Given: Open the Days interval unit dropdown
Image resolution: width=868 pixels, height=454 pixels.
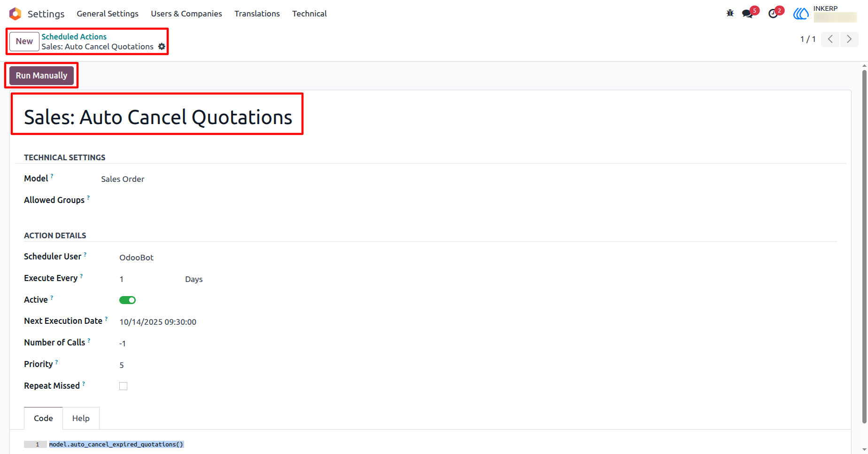Looking at the screenshot, I should (194, 279).
